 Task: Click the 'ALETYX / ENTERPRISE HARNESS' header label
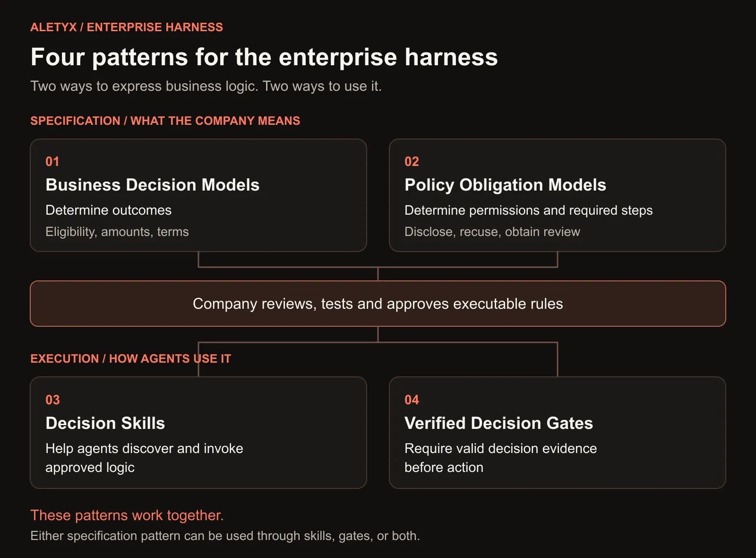pos(127,27)
